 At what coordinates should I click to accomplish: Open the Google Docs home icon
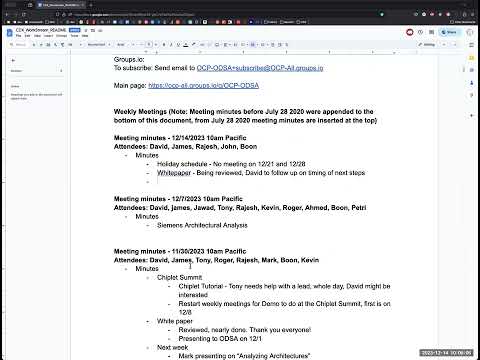pos(9,32)
